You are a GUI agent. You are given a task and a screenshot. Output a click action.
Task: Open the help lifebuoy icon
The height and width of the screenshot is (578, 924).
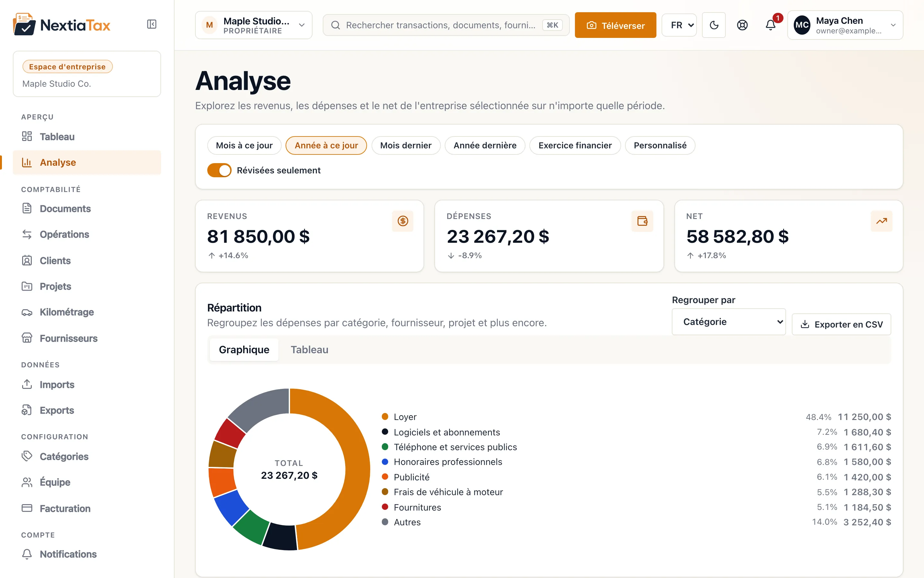click(x=742, y=25)
